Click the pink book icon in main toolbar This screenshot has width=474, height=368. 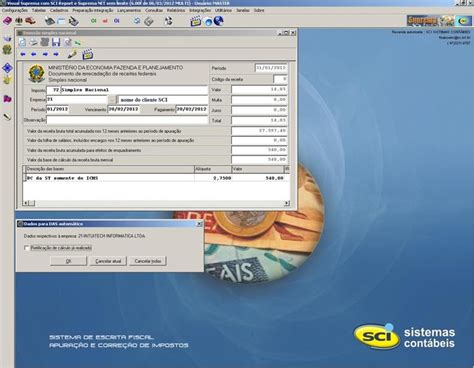point(7,21)
